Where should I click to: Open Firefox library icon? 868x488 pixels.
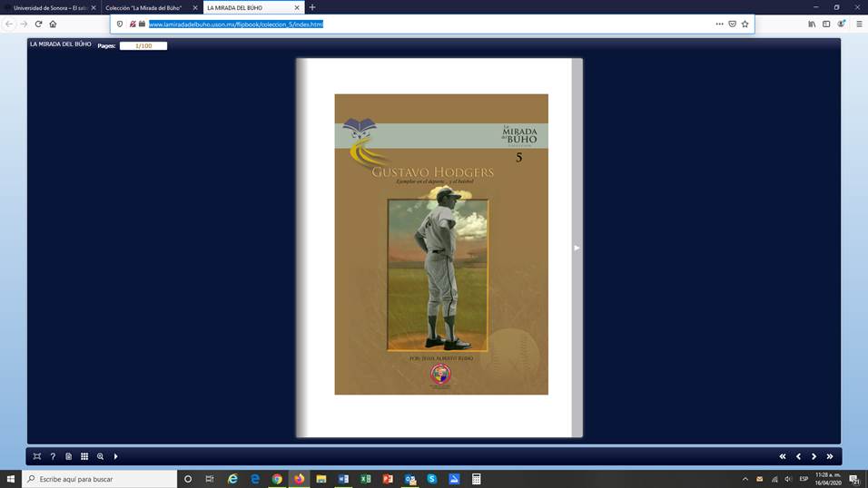[812, 24]
